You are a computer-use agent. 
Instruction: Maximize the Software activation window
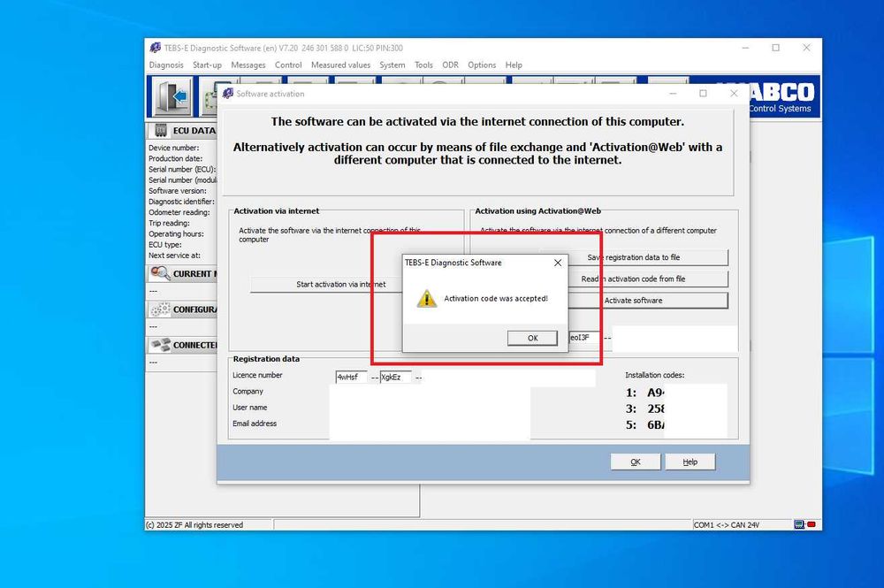(703, 94)
